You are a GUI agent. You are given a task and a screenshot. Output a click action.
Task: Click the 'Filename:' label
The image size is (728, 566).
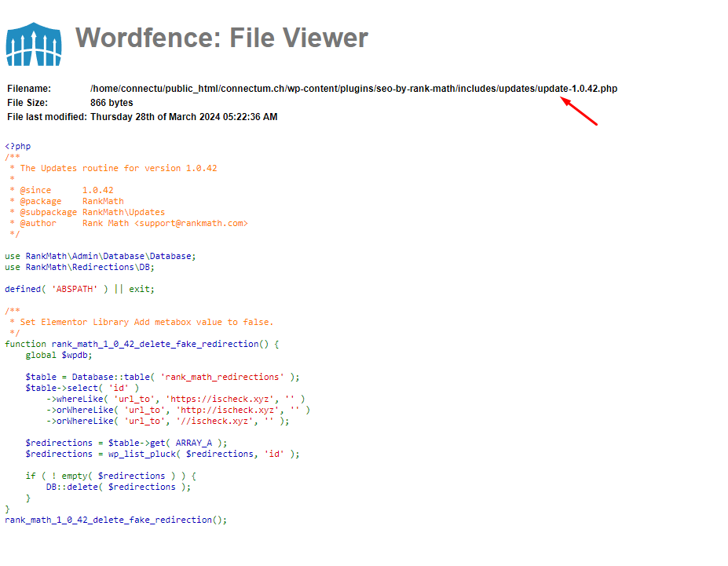pos(29,89)
